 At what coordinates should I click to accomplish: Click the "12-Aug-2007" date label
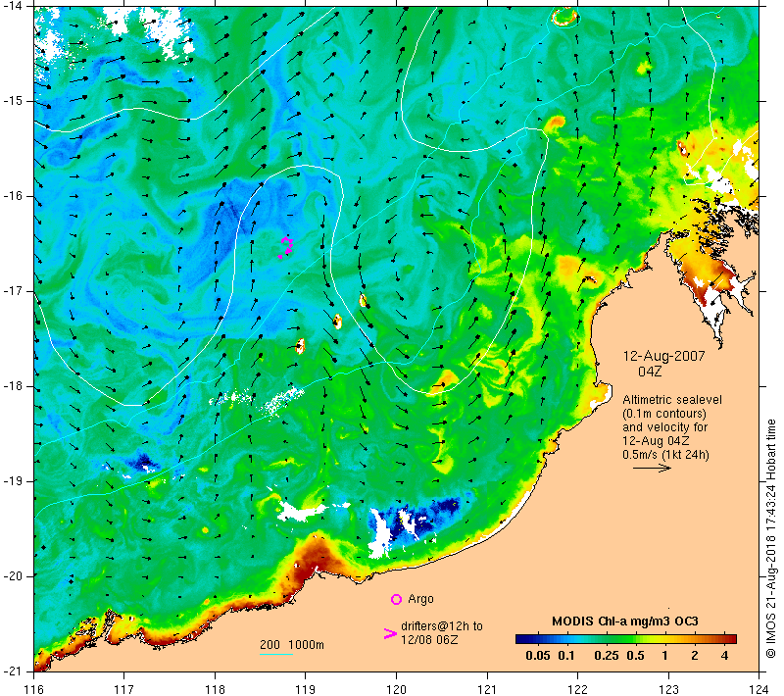[x=663, y=356]
